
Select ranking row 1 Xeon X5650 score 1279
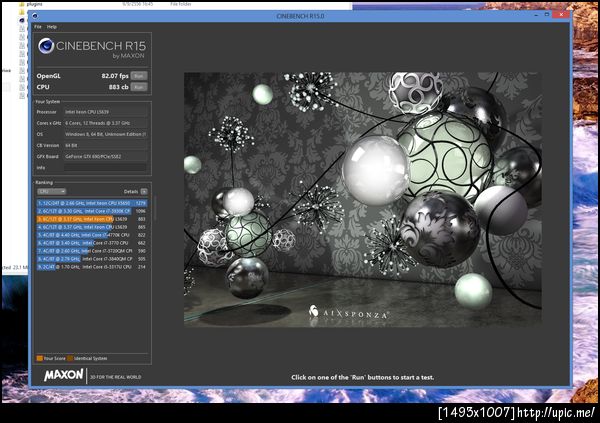[x=92, y=203]
